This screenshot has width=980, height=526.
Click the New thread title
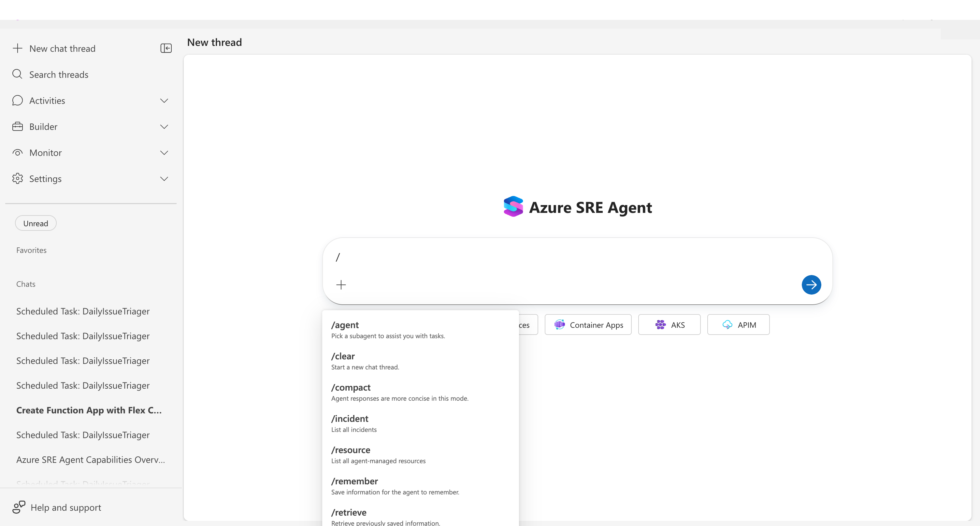pyautogui.click(x=215, y=42)
